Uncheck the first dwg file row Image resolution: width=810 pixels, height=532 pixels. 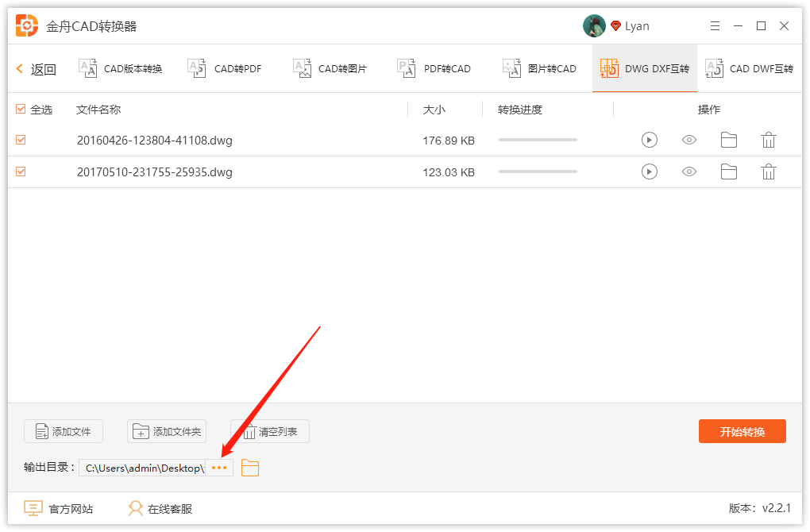click(x=20, y=140)
